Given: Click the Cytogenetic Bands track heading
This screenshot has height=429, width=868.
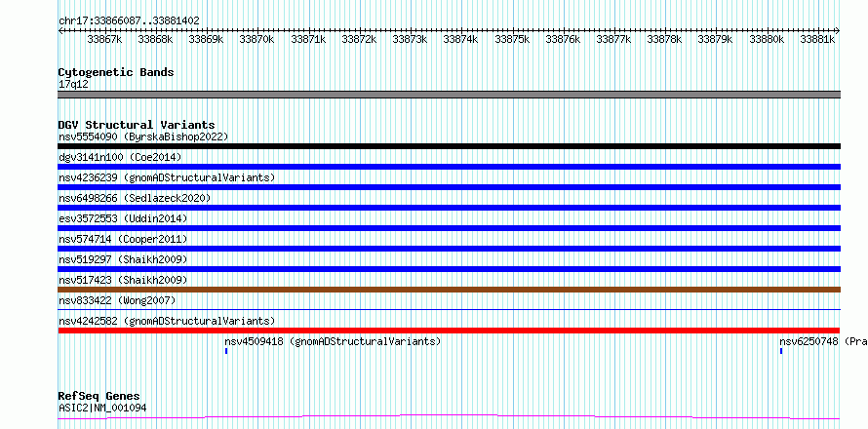Looking at the screenshot, I should pos(116,72).
